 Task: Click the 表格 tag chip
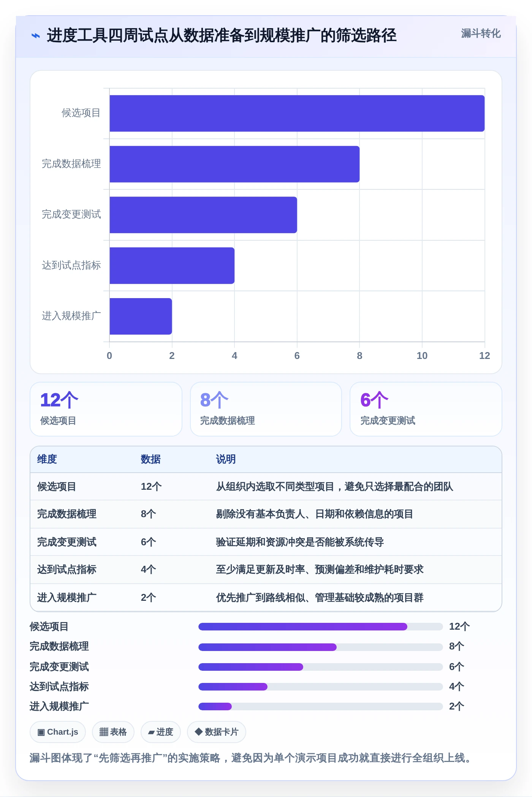click(113, 732)
